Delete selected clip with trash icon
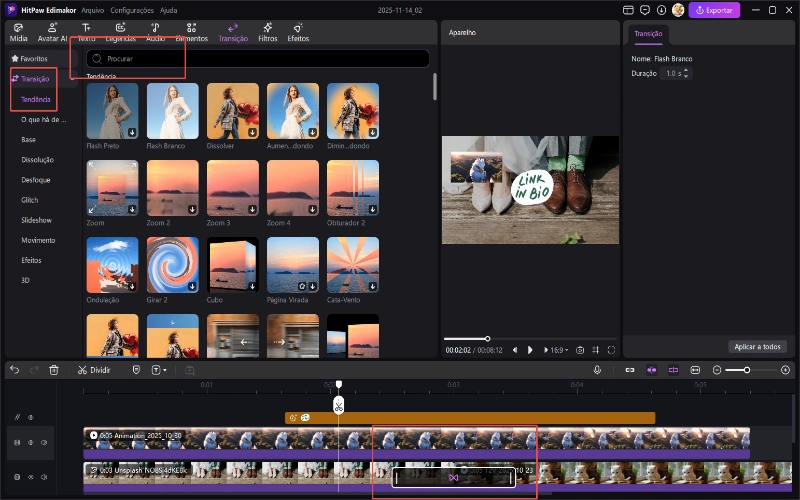This screenshot has width=800, height=500. coord(54,370)
